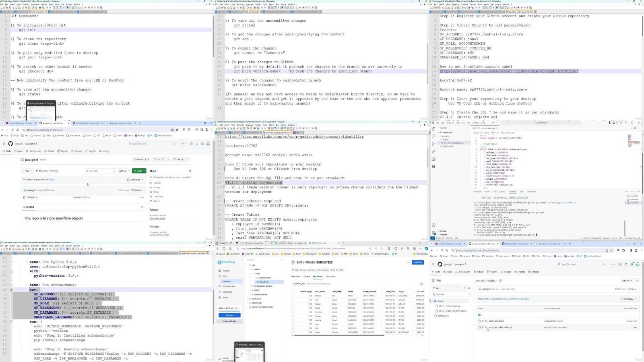Open Search view in VS Code activity bar
Image resolution: width=644 pixels, height=362 pixels.
point(433,137)
